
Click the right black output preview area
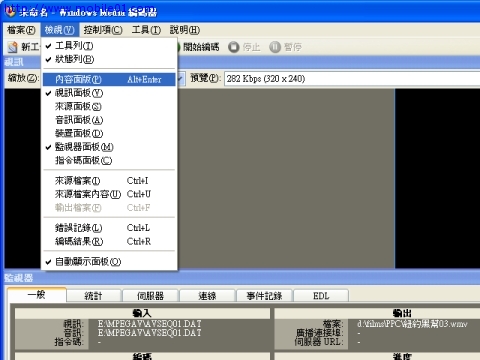[437, 178]
